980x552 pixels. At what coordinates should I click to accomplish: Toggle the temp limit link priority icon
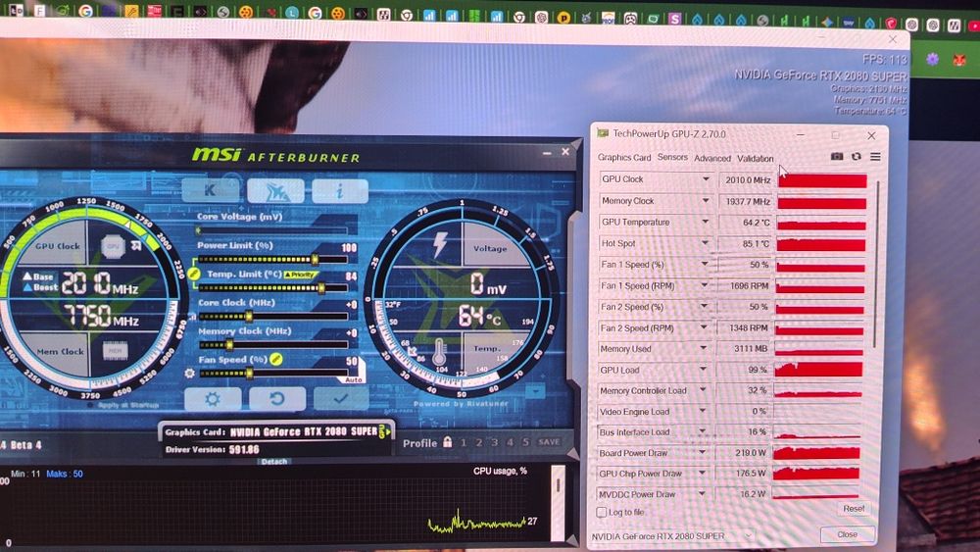tap(194, 274)
